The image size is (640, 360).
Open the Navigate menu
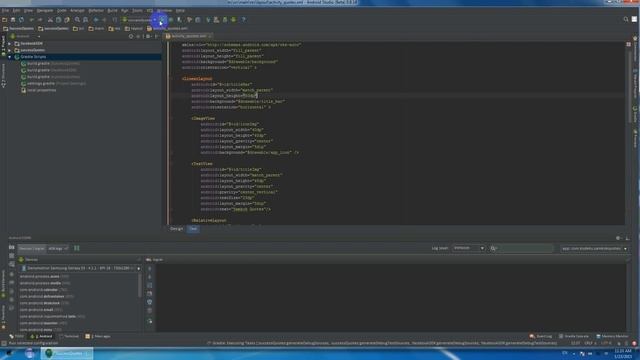(x=45, y=10)
